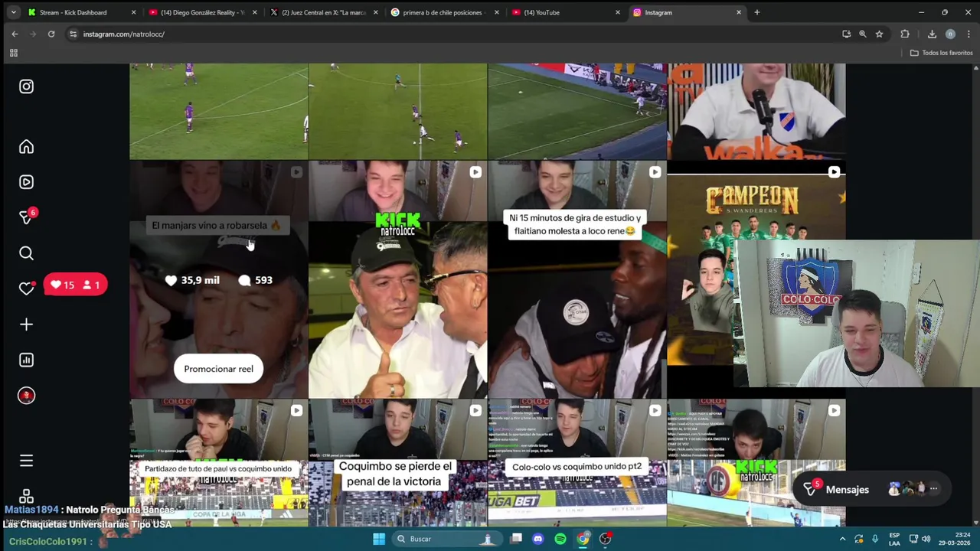This screenshot has width=980, height=551.
Task: Open Discord from the taskbar
Action: pyautogui.click(x=537, y=539)
